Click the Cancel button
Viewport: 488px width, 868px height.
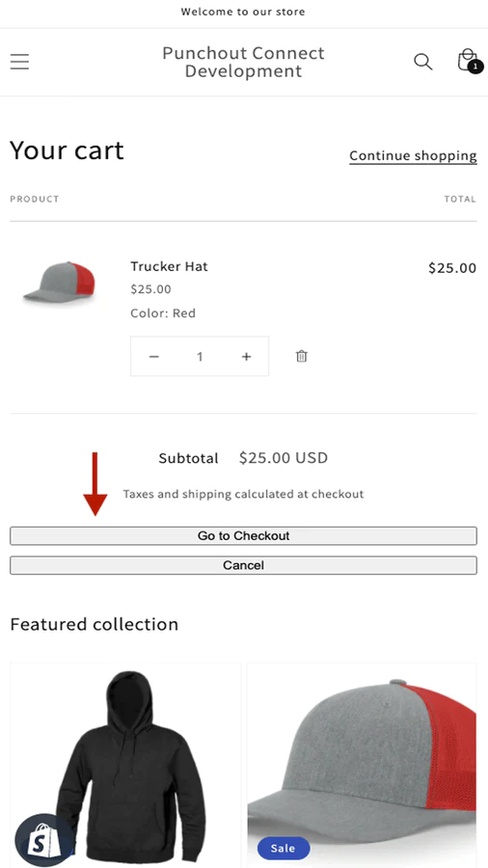tap(243, 565)
